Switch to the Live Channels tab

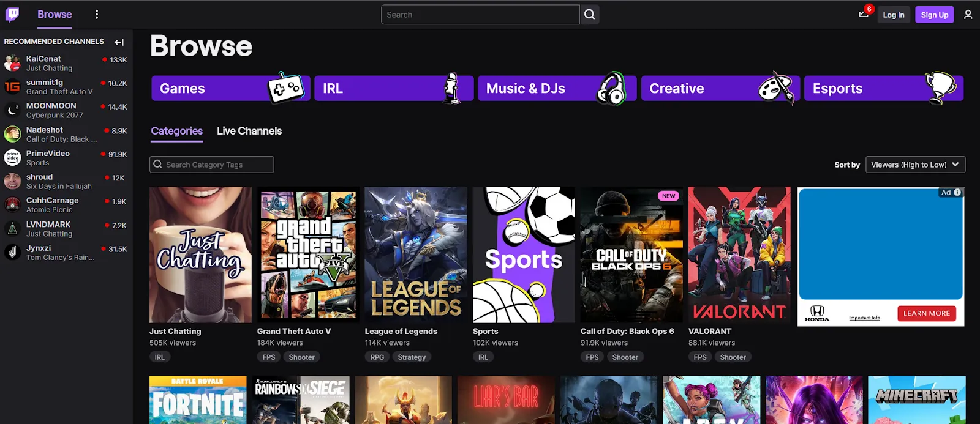249,131
